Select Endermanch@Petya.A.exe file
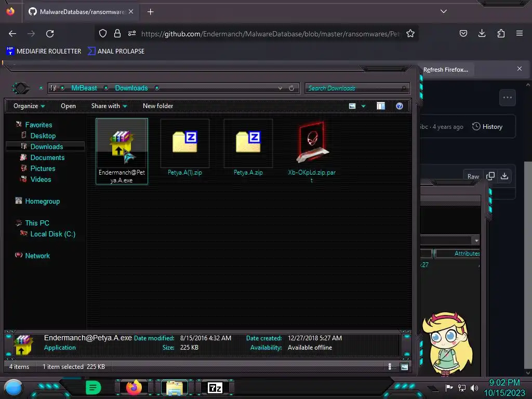 [122, 151]
